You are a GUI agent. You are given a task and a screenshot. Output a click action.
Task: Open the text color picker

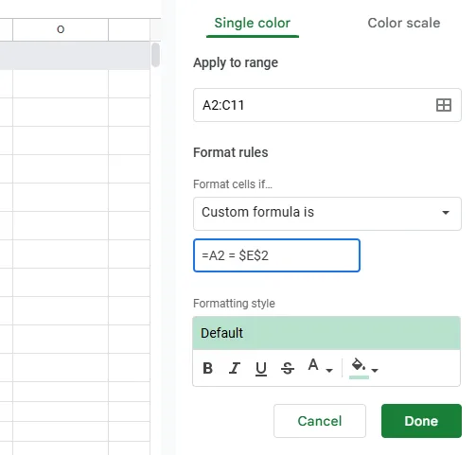[x=313, y=365]
